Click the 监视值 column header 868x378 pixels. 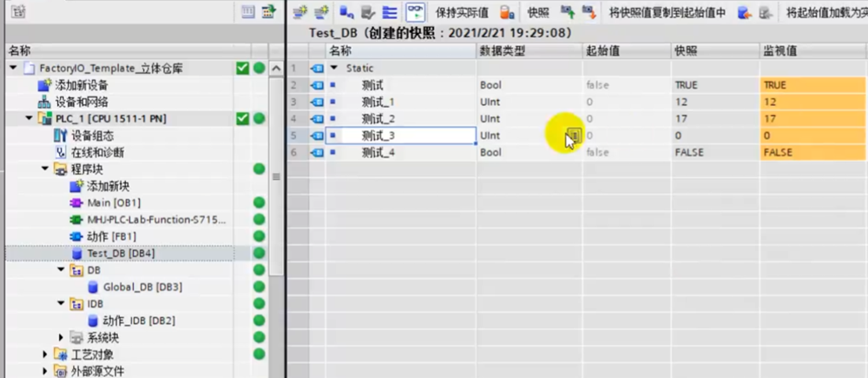(779, 51)
